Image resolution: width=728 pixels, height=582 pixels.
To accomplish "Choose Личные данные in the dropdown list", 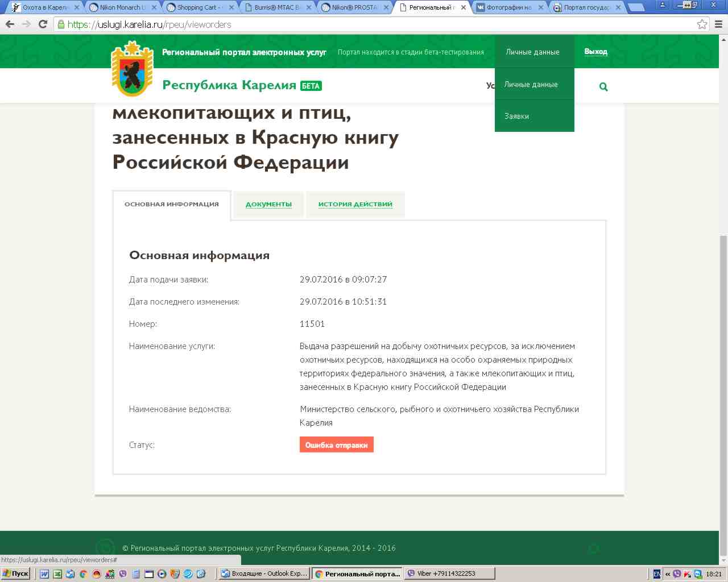I will (531, 84).
